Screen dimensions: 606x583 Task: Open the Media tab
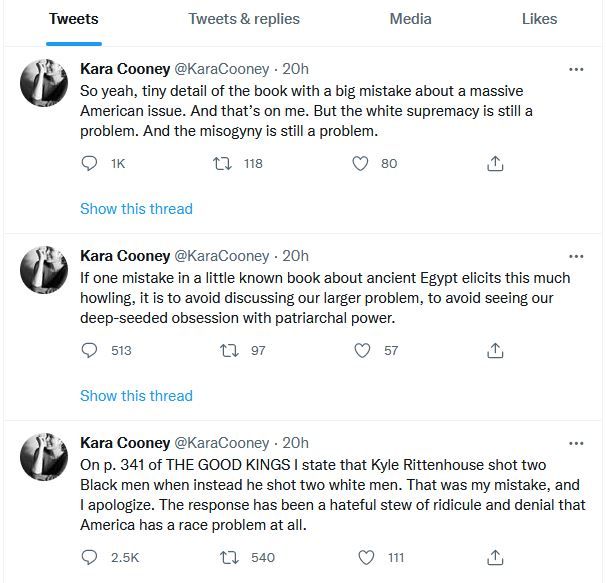410,19
